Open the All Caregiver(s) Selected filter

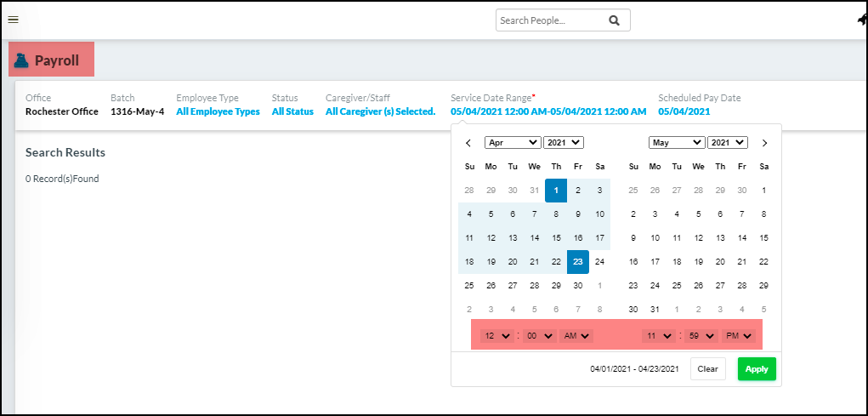(380, 111)
